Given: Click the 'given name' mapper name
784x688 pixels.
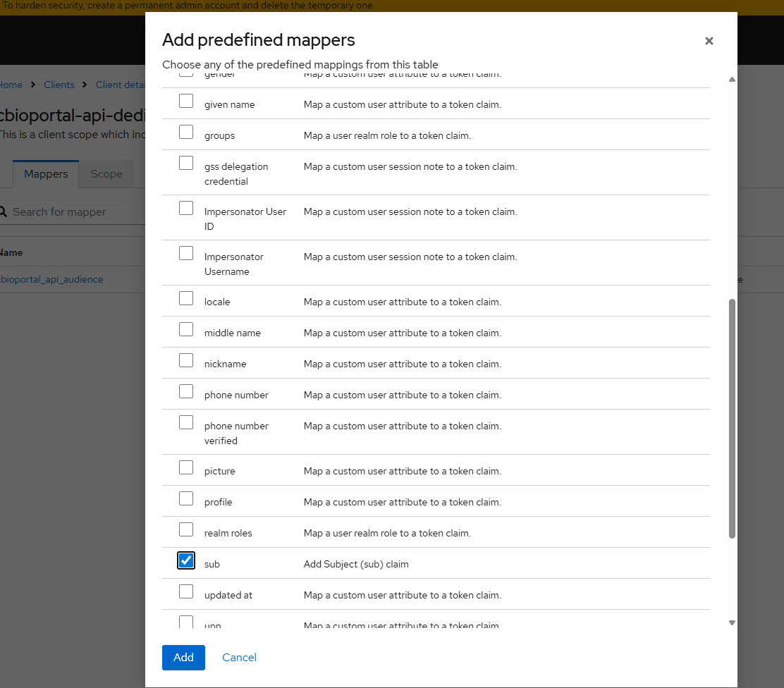Looking at the screenshot, I should [x=230, y=104].
